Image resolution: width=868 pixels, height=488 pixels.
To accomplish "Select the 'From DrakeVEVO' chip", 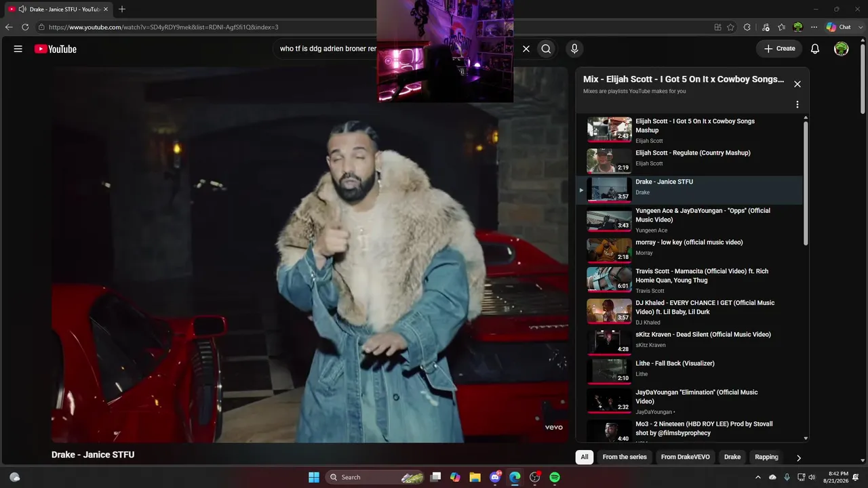I will [x=686, y=457].
